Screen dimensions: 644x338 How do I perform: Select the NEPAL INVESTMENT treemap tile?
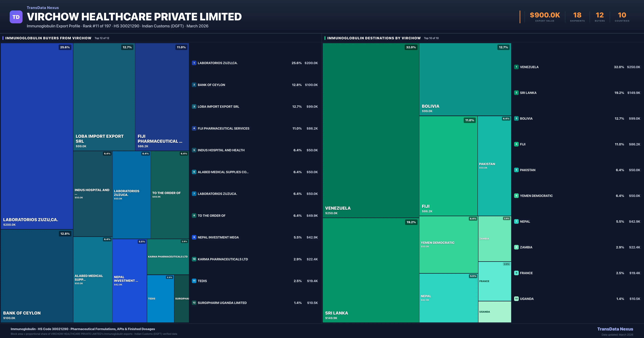pos(129,280)
